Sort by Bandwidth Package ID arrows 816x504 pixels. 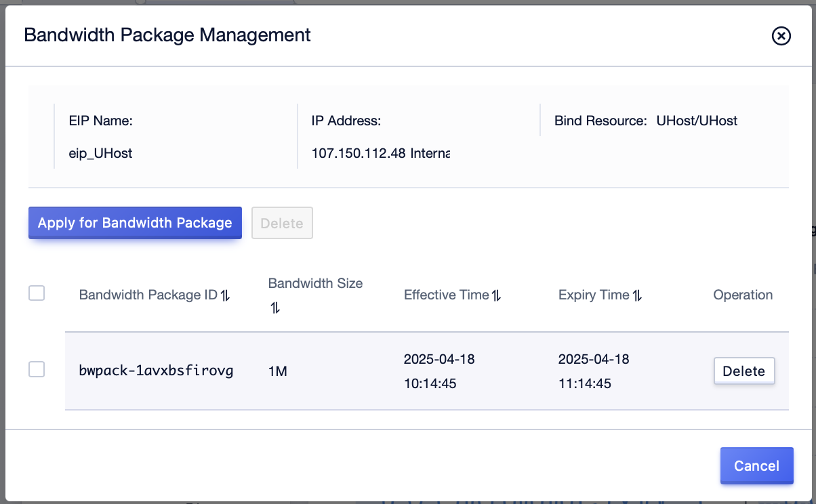point(226,295)
